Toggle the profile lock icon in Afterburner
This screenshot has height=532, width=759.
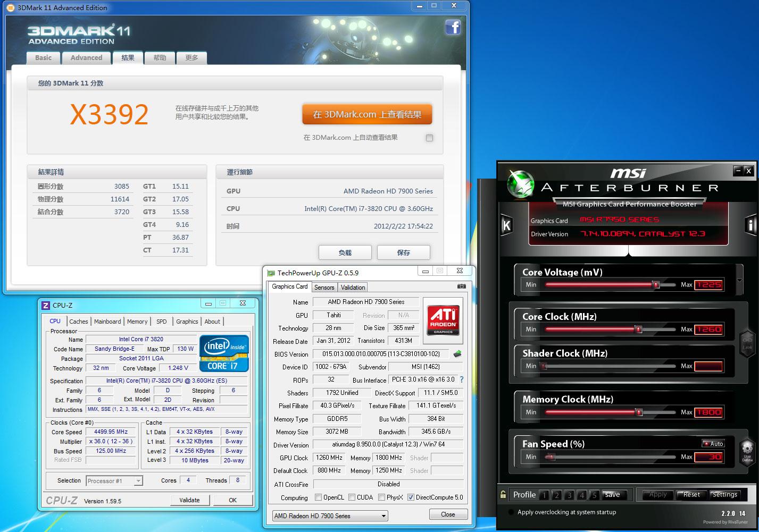503,495
